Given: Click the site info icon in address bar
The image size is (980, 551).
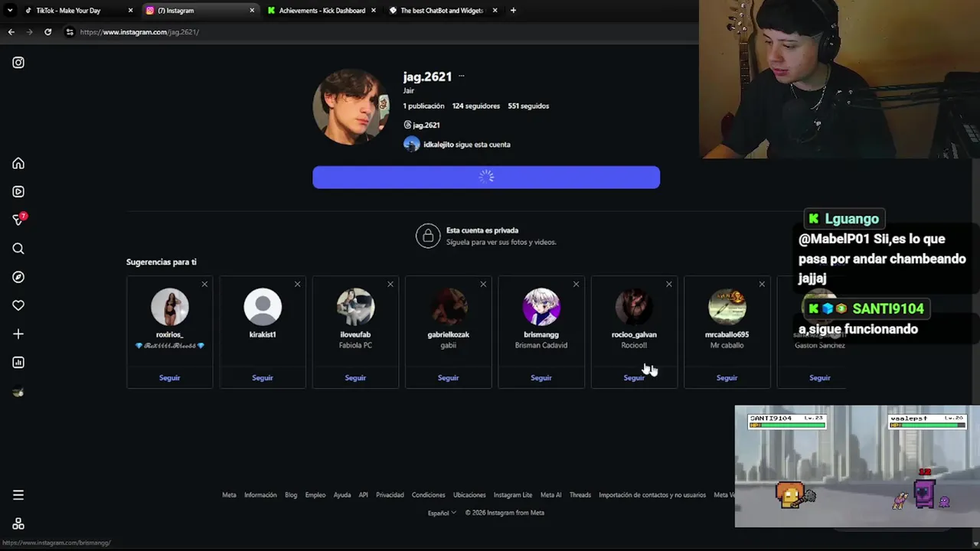Looking at the screenshot, I should coord(70,31).
